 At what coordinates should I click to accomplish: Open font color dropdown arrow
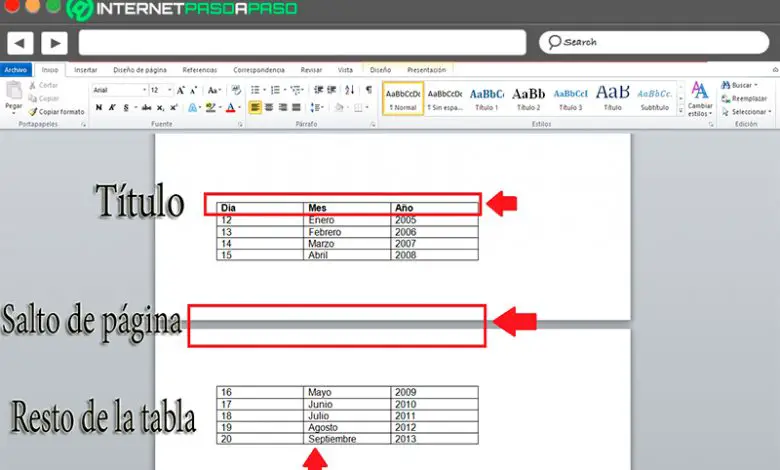pos(239,107)
